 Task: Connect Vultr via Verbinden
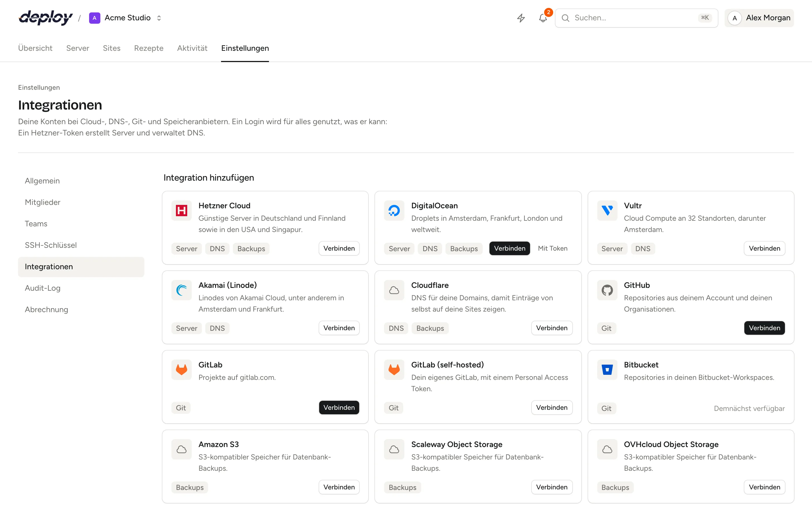coord(764,248)
